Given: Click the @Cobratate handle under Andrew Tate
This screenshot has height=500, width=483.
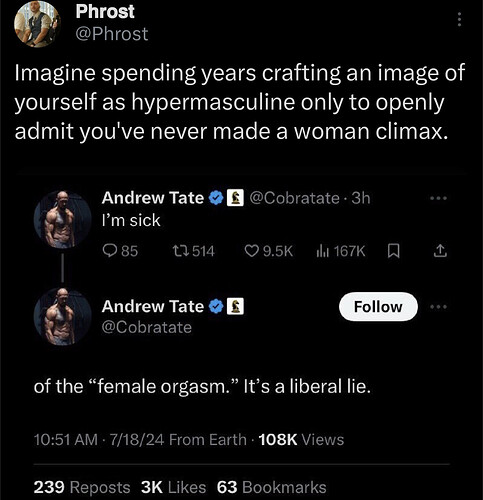Looking at the screenshot, I should [x=147, y=327].
